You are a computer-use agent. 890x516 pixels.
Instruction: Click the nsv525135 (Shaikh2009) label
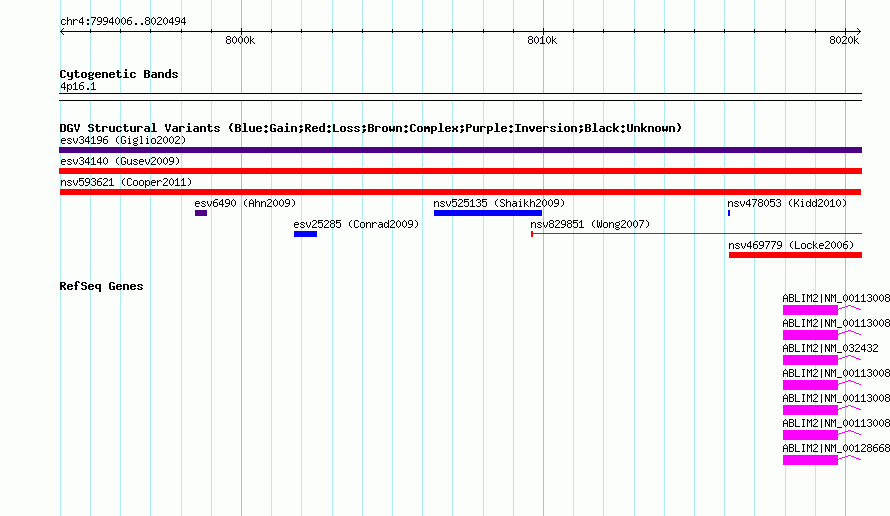[x=499, y=203]
